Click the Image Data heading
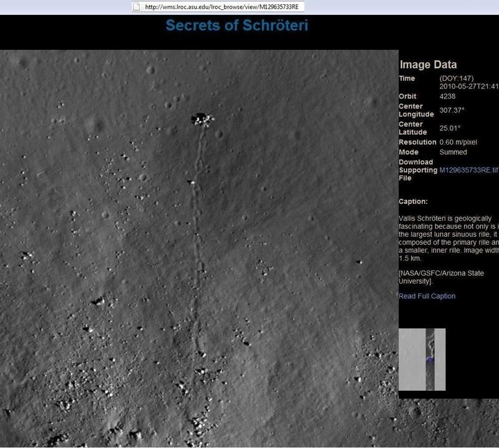This screenshot has height=448, width=499. pyautogui.click(x=428, y=65)
